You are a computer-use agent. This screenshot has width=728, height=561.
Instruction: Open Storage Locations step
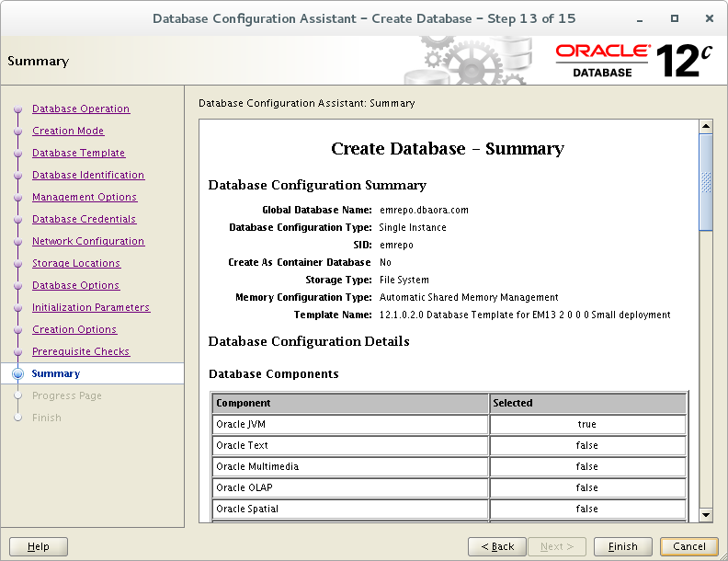[x=76, y=263]
